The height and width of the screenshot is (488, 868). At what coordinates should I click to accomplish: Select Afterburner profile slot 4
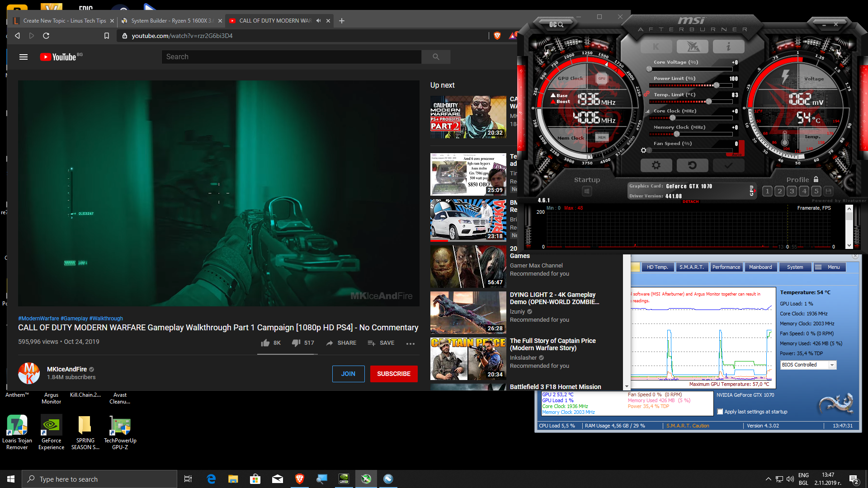pos(804,191)
